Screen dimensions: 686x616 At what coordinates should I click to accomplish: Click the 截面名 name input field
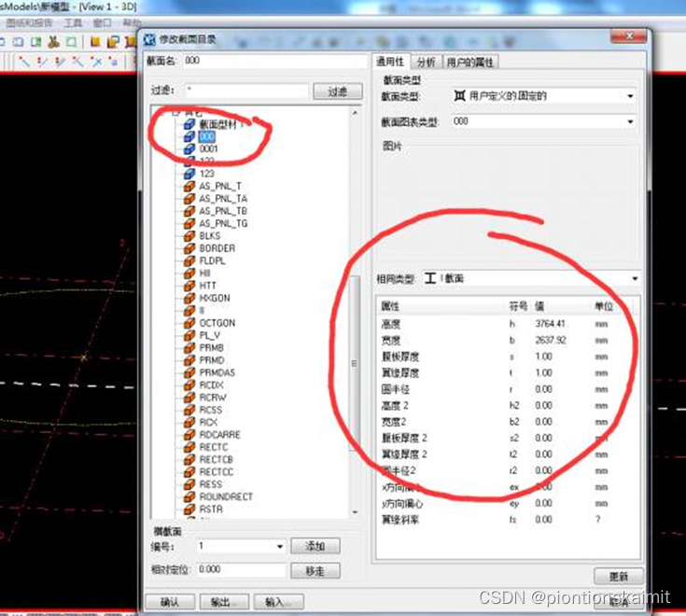point(274,61)
